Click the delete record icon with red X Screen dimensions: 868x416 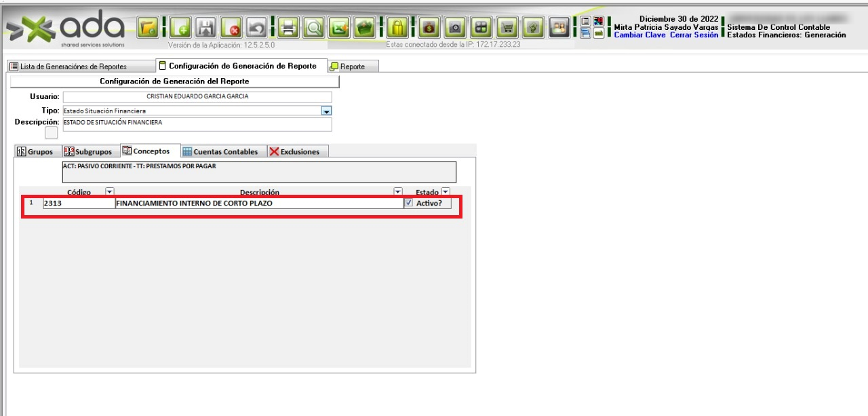click(x=231, y=28)
